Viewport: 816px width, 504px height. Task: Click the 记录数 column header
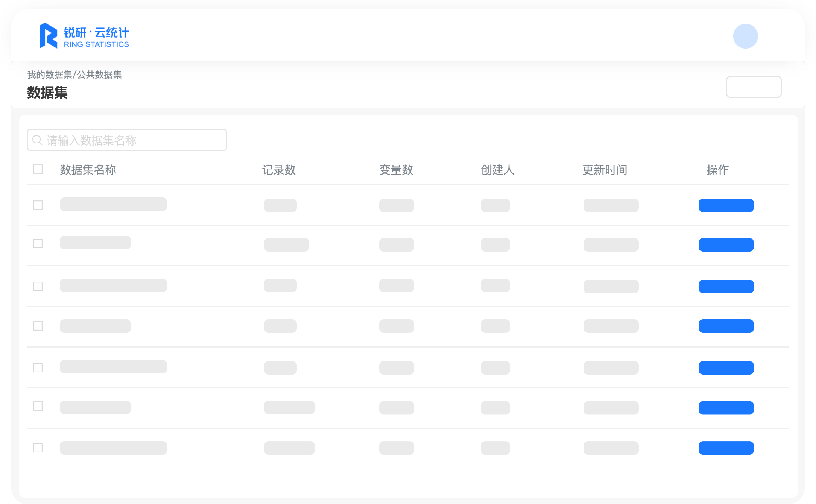279,170
